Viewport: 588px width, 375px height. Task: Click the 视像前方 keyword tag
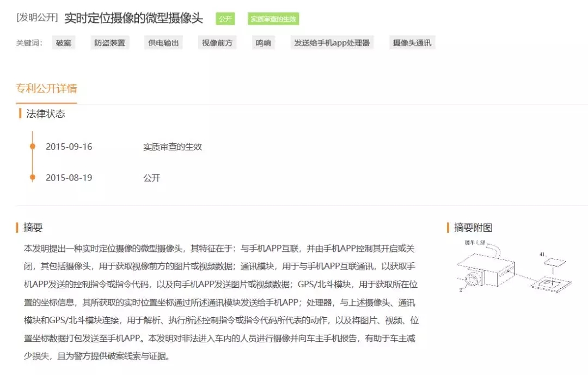point(217,43)
